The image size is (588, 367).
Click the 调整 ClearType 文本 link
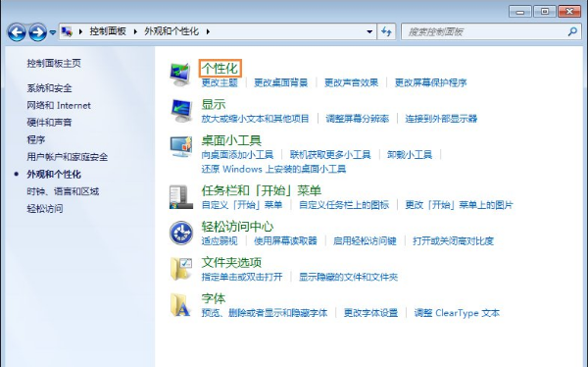(457, 313)
